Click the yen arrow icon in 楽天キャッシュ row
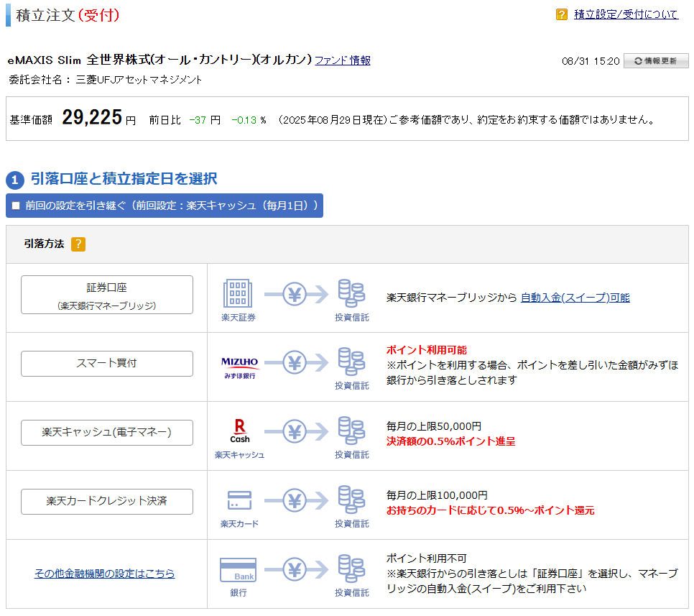 297,432
